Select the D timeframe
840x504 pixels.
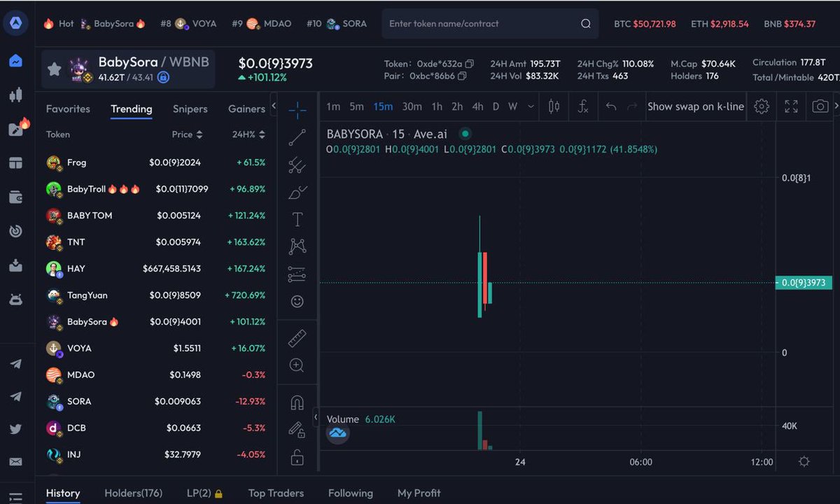496,106
